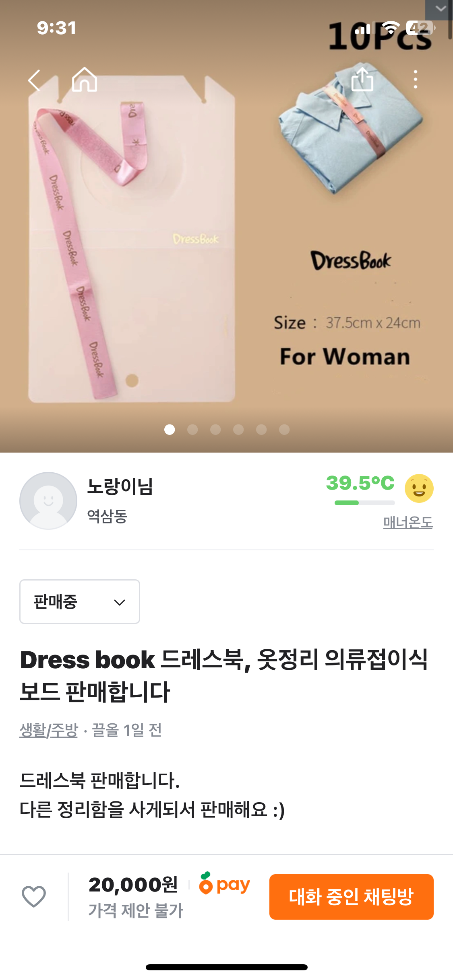This screenshot has height=980, width=453.
Task: Tap the 39.5°C manner temperature
Action: click(x=360, y=483)
